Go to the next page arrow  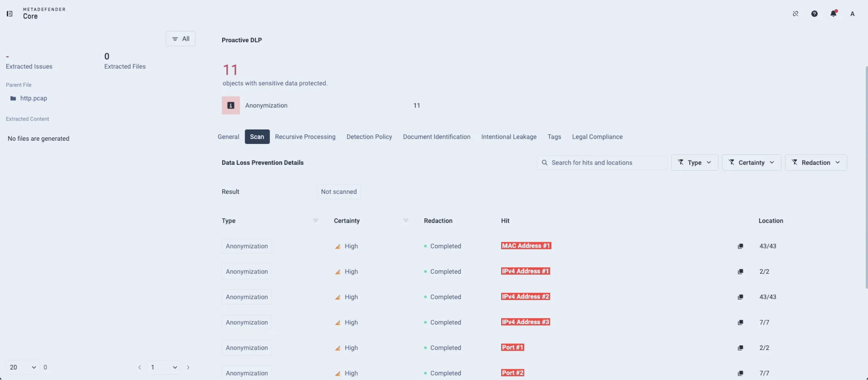click(188, 367)
